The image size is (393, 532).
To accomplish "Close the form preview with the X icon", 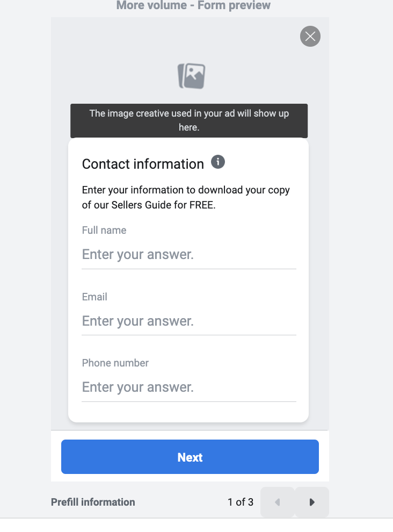I will click(x=310, y=37).
